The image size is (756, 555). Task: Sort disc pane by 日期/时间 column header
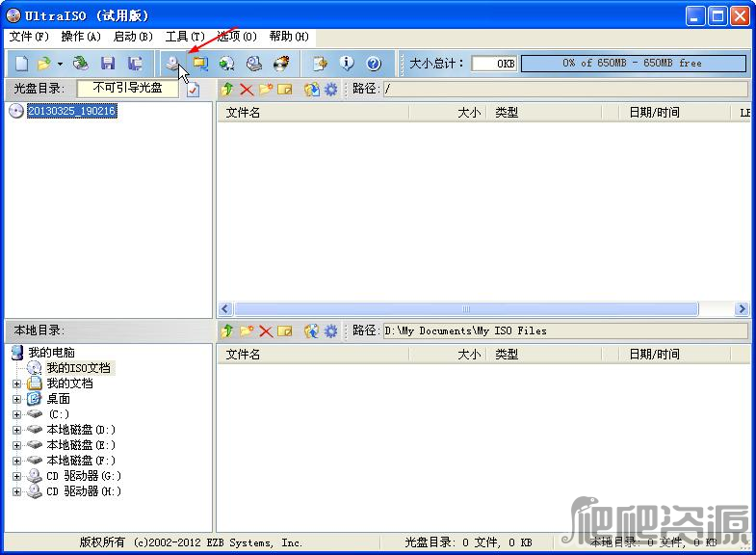tap(675, 113)
